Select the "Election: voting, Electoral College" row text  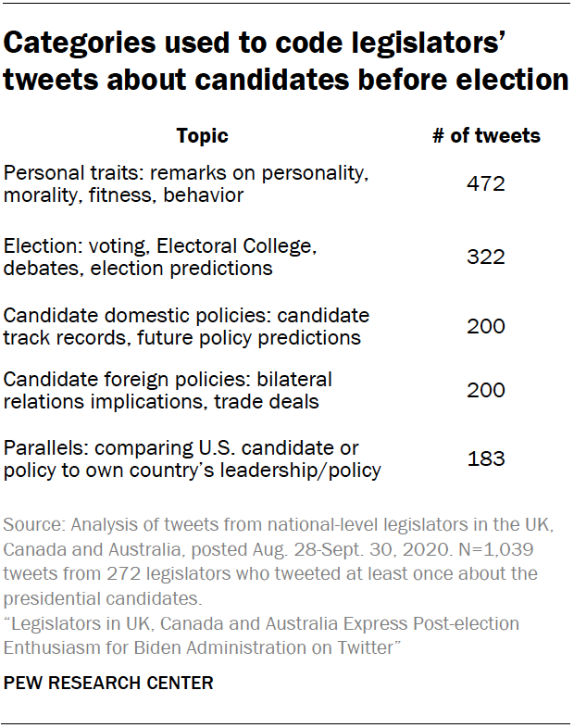pyautogui.click(x=161, y=245)
